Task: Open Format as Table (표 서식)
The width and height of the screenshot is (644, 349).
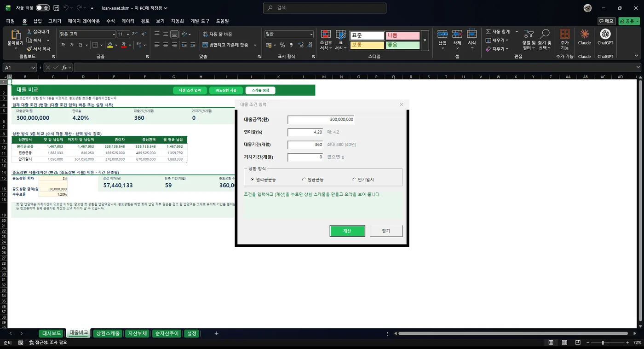Action: point(341,41)
